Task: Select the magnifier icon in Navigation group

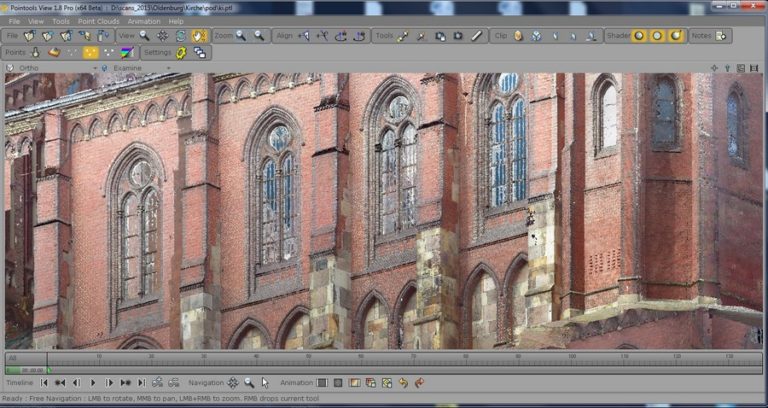Action: pos(249,383)
